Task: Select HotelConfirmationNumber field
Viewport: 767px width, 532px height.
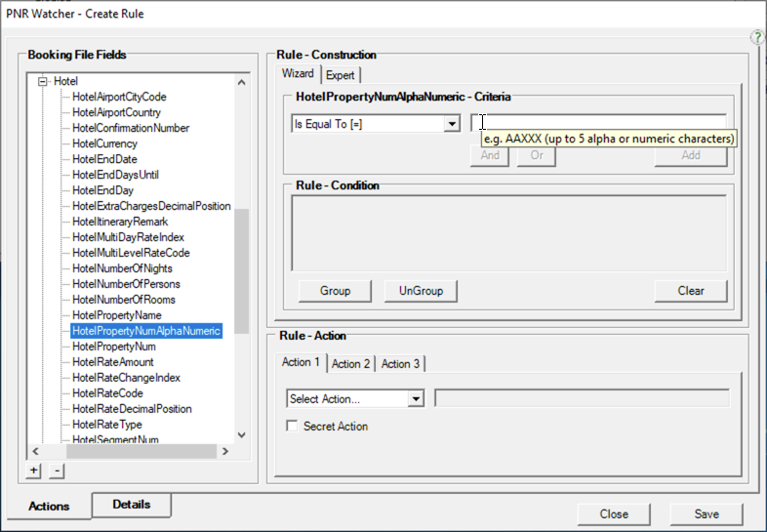Action: tap(131, 128)
